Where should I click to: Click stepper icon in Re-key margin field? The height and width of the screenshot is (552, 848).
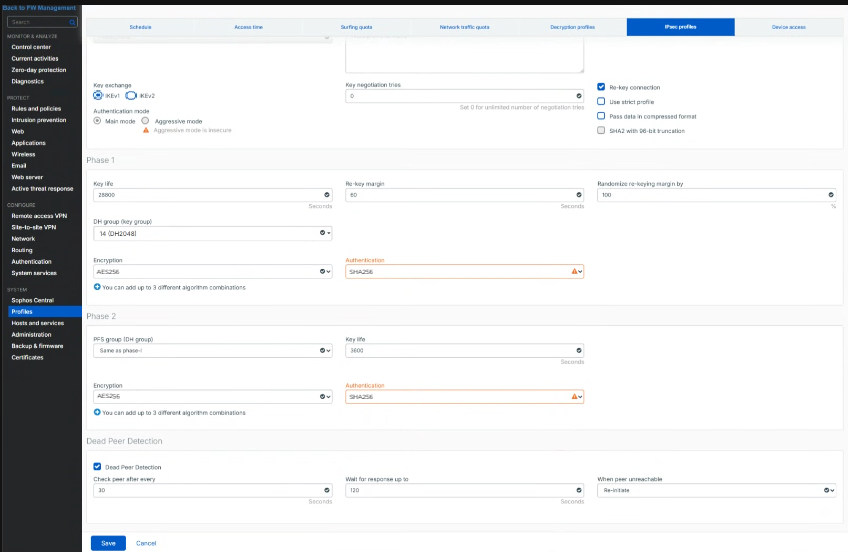(579, 195)
